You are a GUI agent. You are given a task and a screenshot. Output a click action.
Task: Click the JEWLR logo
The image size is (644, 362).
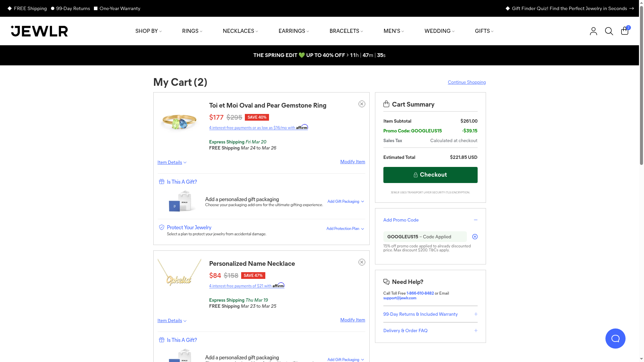pos(39,31)
